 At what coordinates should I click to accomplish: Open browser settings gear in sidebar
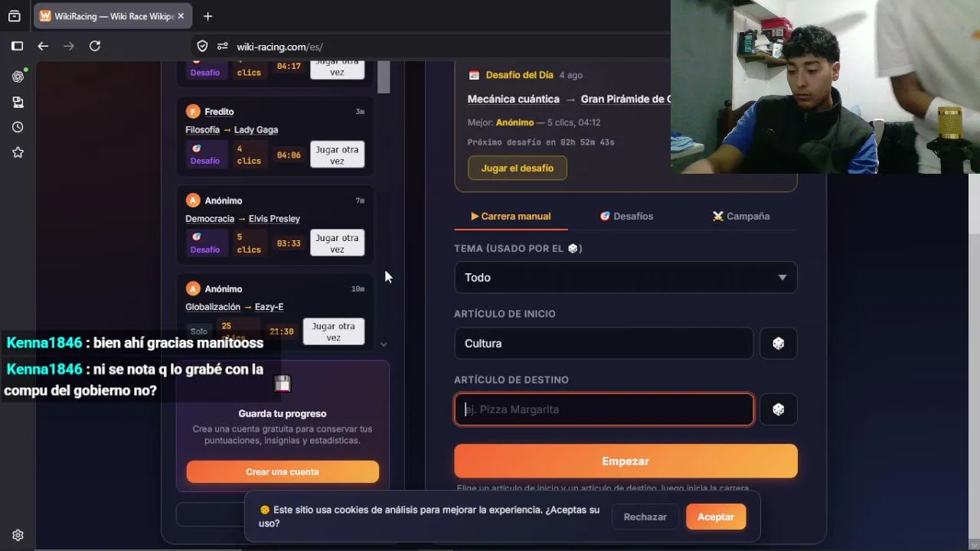(18, 535)
